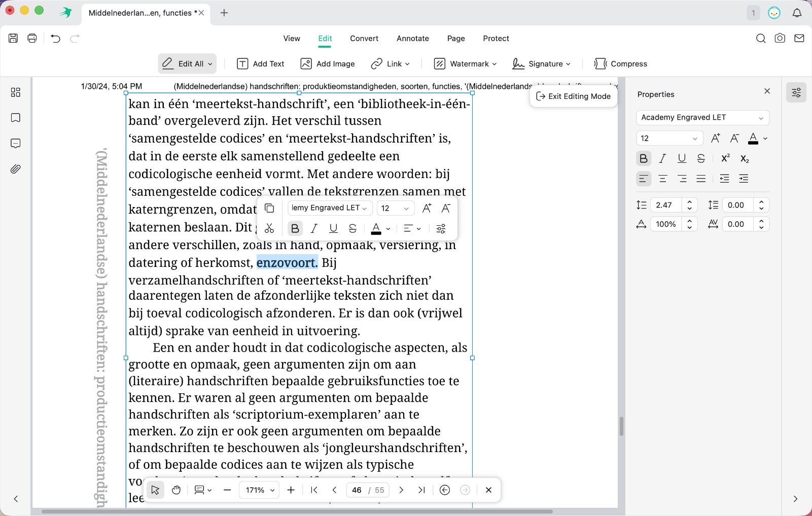
Task: Cut text with scissors icon in floating toolbar
Action: coord(269,228)
